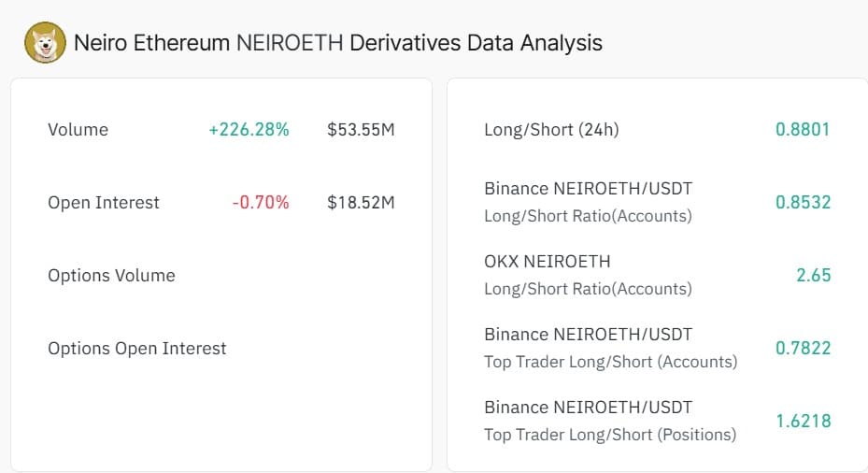Click the $18.52M open interest value
This screenshot has width=868, height=473.
point(361,203)
